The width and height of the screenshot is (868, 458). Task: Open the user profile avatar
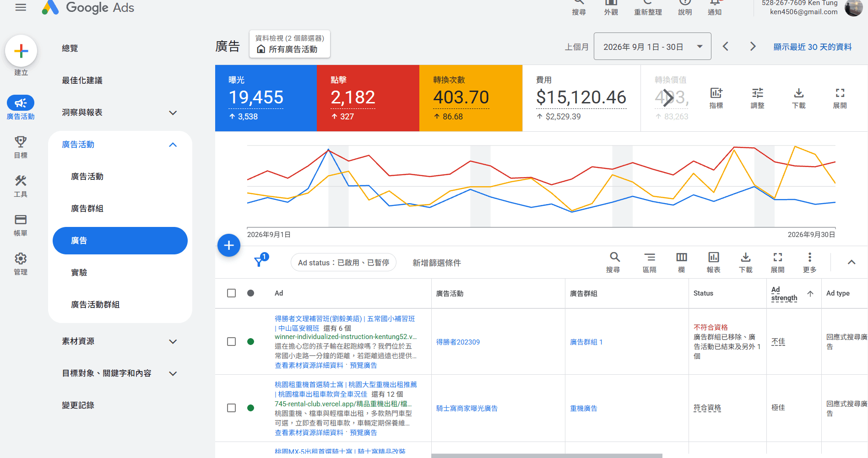853,7
